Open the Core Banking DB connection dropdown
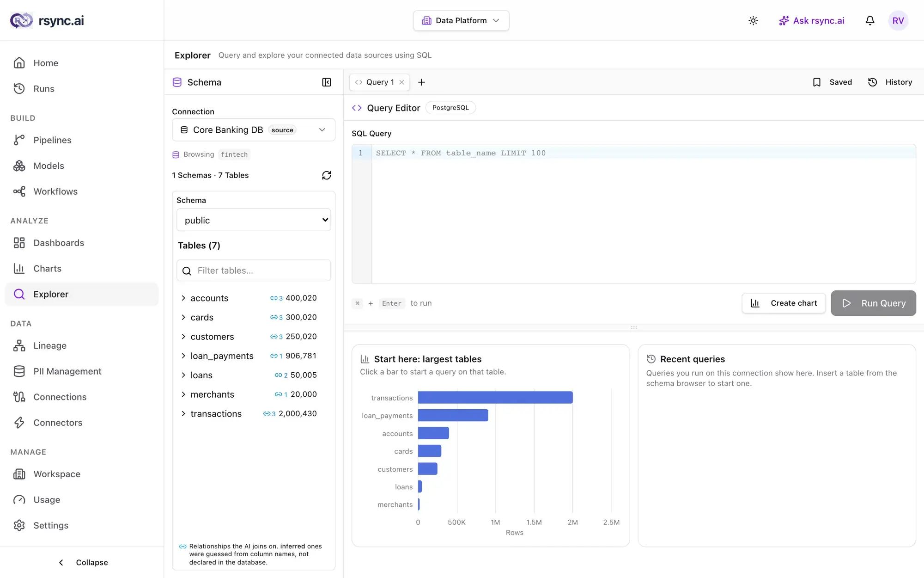 click(x=254, y=130)
